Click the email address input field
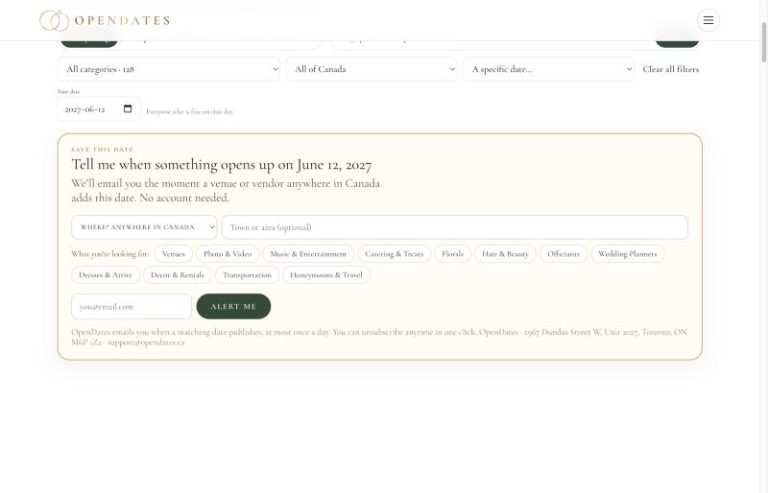This screenshot has width=768, height=493. tap(131, 306)
